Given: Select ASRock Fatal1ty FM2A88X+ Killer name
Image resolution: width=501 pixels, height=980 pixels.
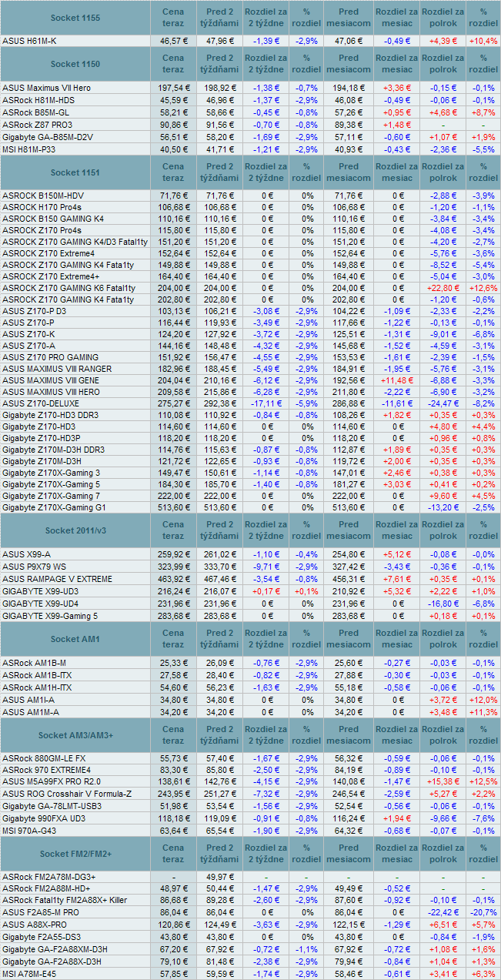Looking at the screenshot, I should tap(65, 900).
